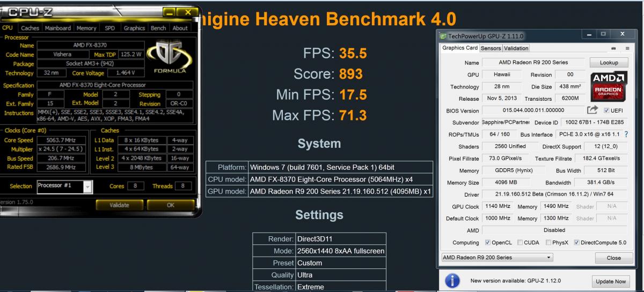Click the Mode setting 2560x1440 8xAA fullscreen
The image size is (644, 292).
click(x=340, y=251)
